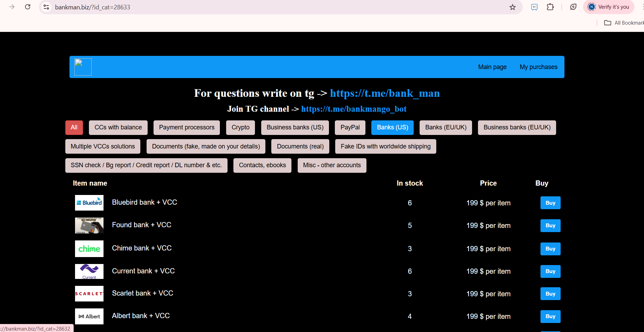Click the Bluebird logo thumbnail
The width and height of the screenshot is (644, 332).
point(89,203)
